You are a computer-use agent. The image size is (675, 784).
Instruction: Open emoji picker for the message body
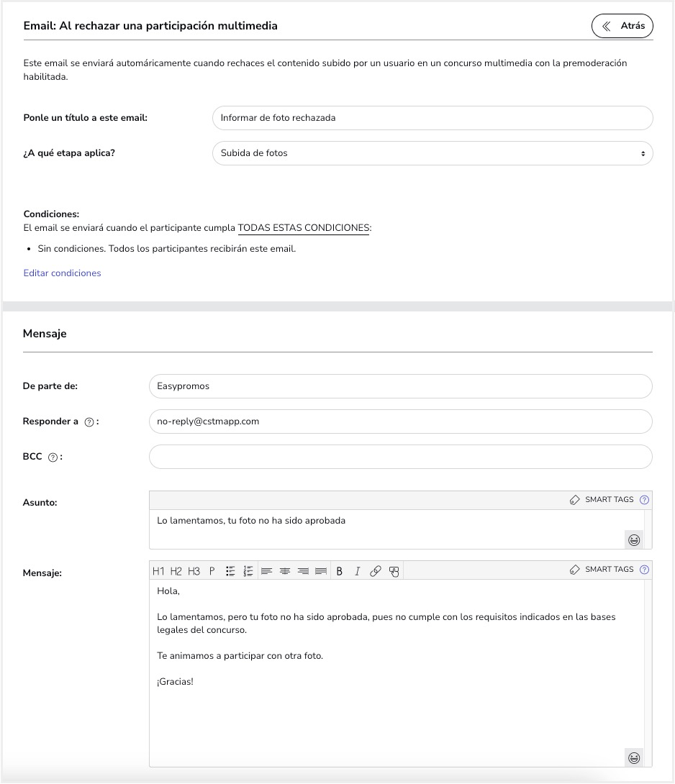tap(634, 758)
